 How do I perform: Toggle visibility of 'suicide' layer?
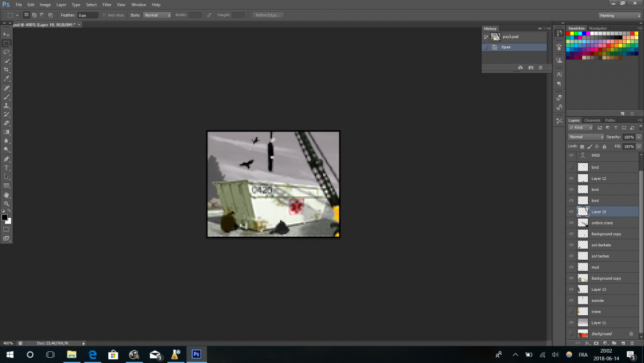(571, 300)
